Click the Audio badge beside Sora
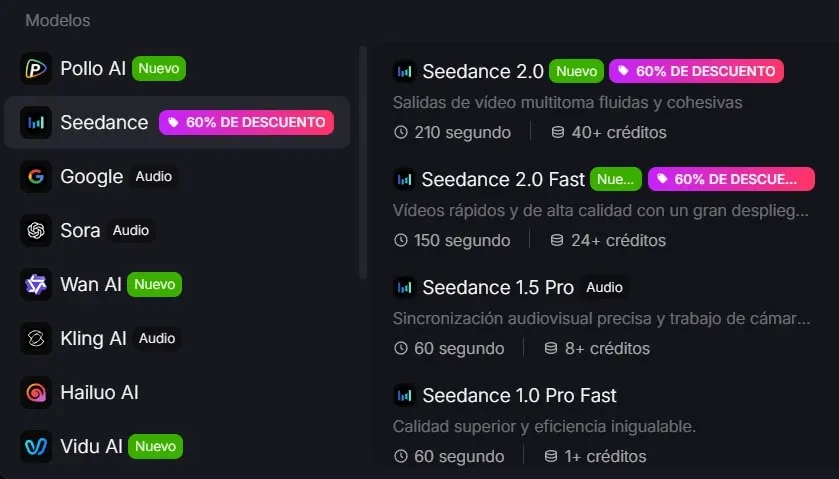Viewport: 839px width, 479px height. (131, 231)
